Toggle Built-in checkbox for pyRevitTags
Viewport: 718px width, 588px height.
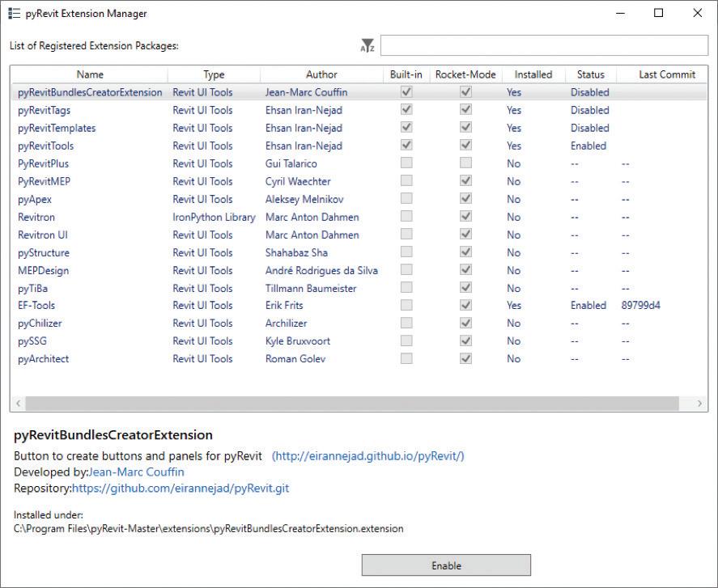pyautogui.click(x=406, y=110)
